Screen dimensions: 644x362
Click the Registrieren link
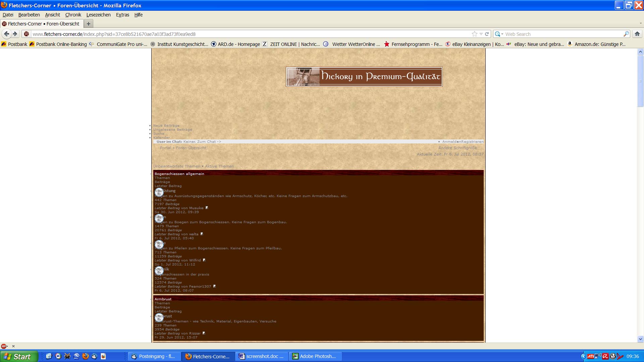click(472, 142)
